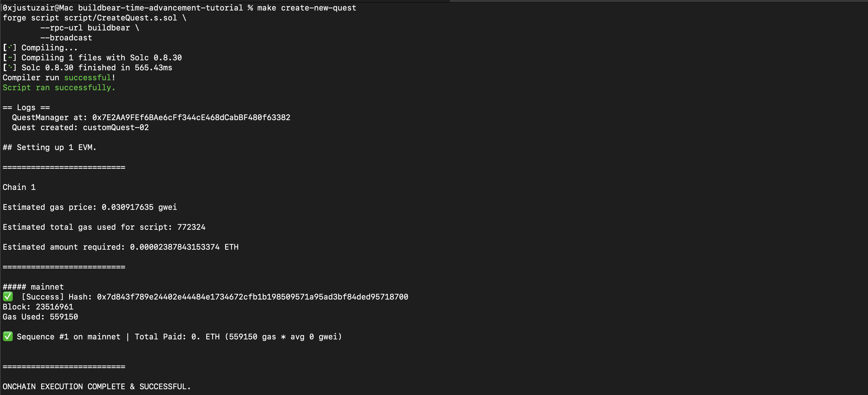Click the green "successful" word after Compiler run
This screenshot has height=395, width=868.
coord(88,78)
